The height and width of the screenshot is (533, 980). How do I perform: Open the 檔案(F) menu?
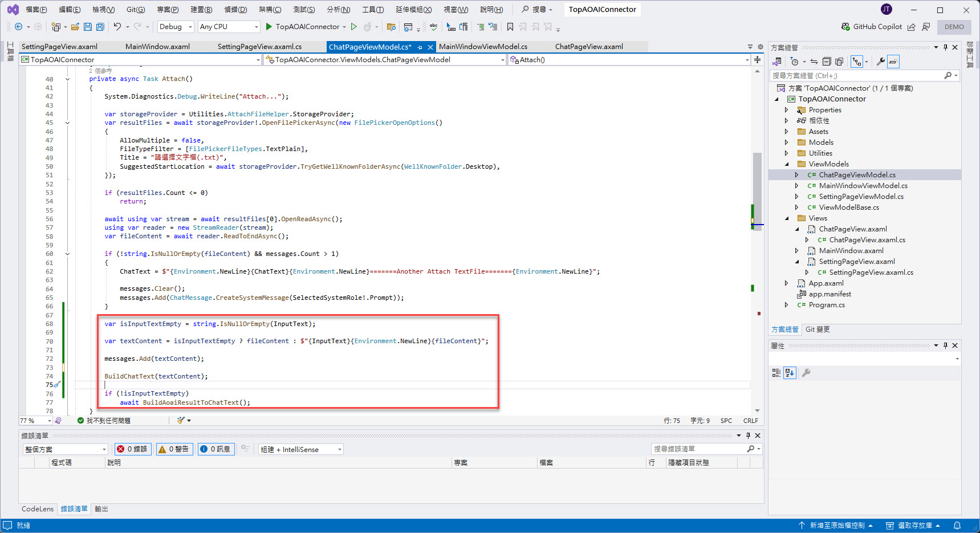tap(36, 9)
